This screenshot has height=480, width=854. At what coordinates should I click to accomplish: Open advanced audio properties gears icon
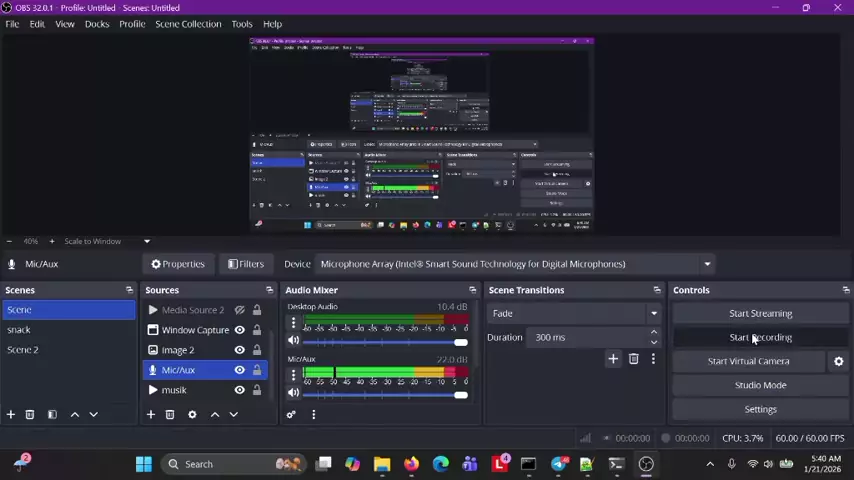click(x=291, y=414)
